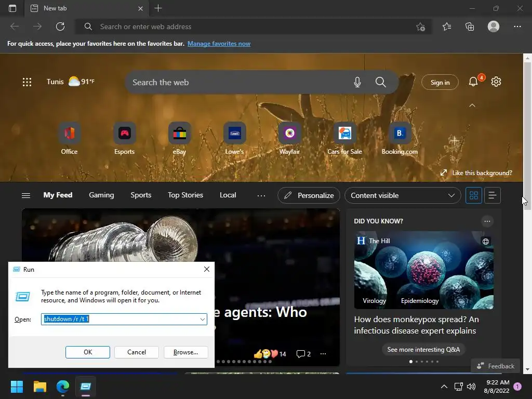The width and height of the screenshot is (532, 399).
Task: Open the Favorites list icon
Action: (x=447, y=26)
